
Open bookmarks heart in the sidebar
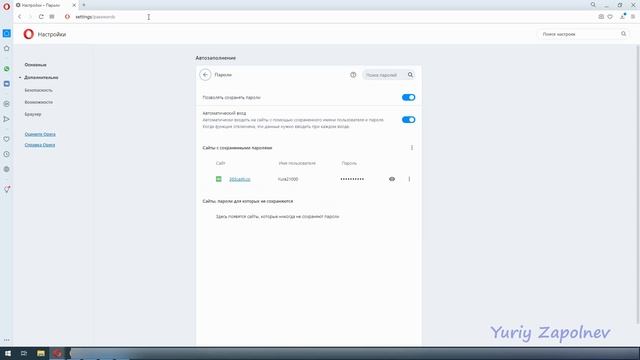pyautogui.click(x=7, y=139)
